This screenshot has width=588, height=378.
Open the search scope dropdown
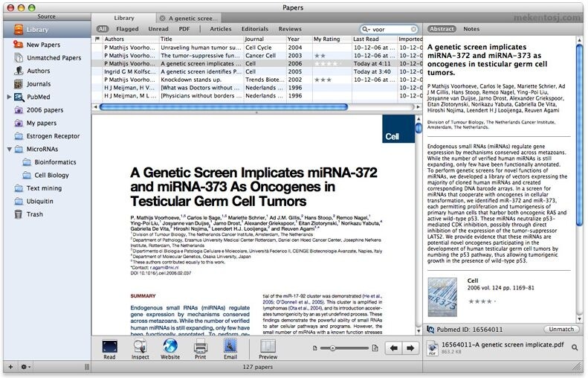[x=366, y=29]
